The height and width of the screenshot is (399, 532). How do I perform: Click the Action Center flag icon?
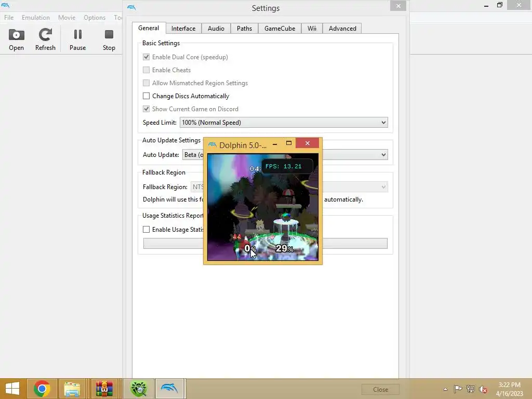tap(458, 389)
